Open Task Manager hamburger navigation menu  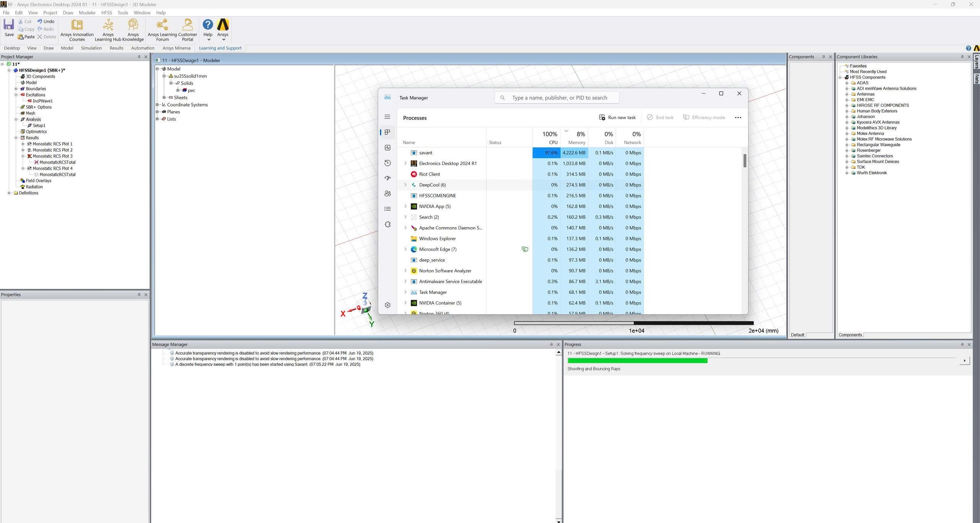[x=387, y=117]
